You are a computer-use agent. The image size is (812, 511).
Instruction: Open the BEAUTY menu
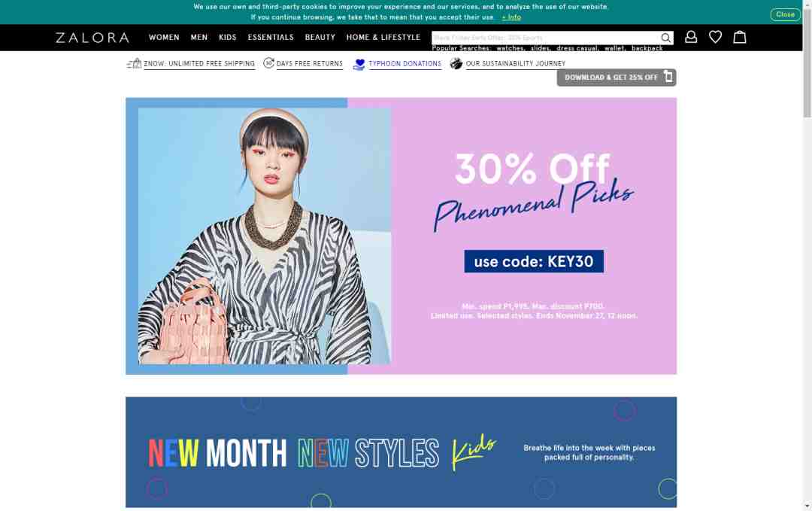pos(320,38)
